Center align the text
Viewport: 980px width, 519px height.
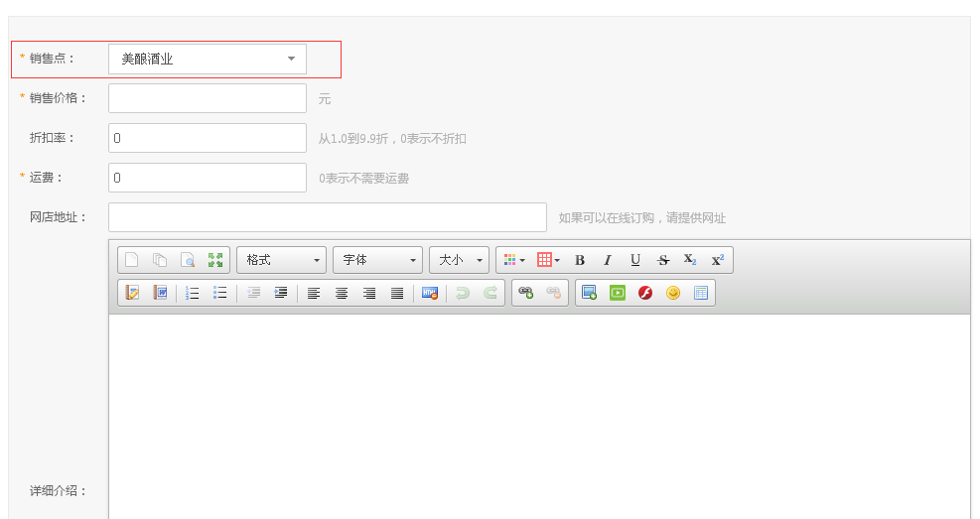[342, 293]
